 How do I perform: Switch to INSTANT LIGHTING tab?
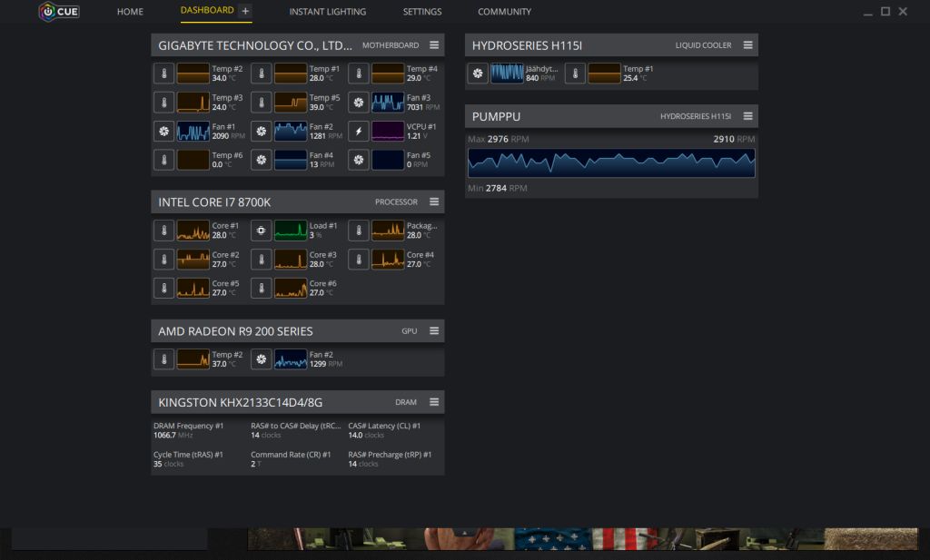[x=327, y=11]
